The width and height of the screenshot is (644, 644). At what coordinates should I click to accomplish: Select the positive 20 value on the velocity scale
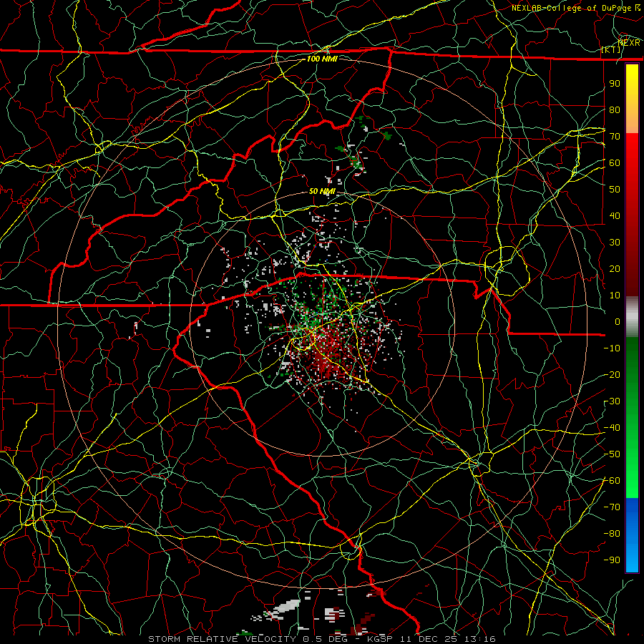615,268
